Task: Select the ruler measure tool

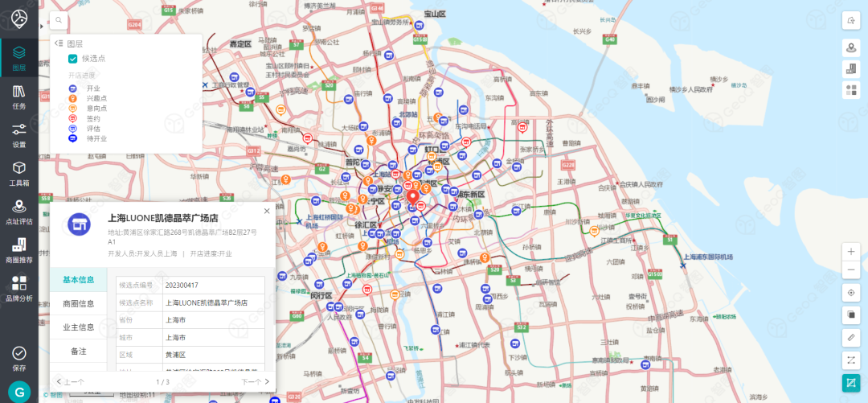Action: point(850,337)
